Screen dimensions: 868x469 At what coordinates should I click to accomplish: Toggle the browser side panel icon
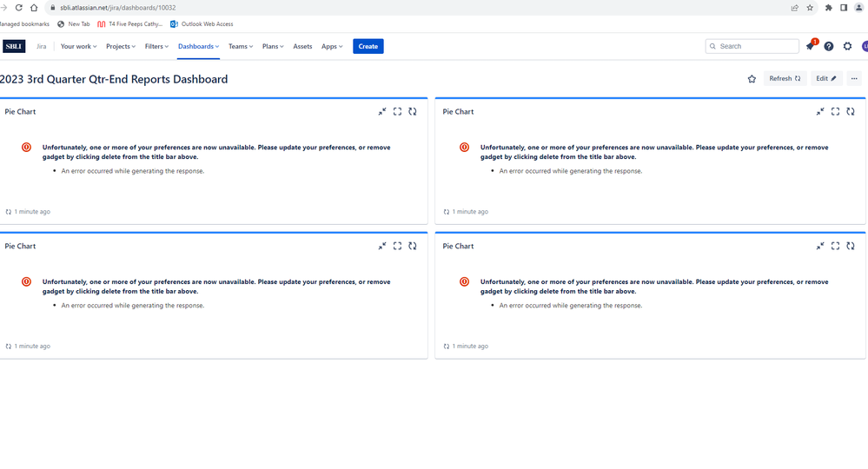pos(844,8)
